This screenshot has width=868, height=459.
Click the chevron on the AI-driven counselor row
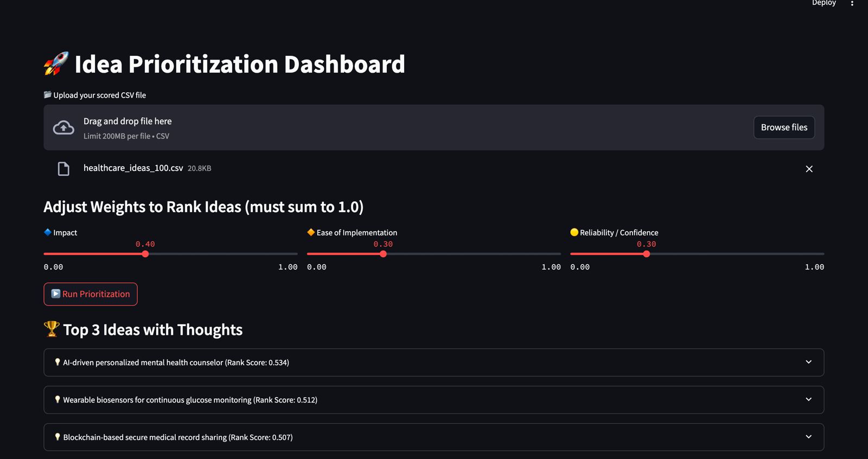coord(808,362)
